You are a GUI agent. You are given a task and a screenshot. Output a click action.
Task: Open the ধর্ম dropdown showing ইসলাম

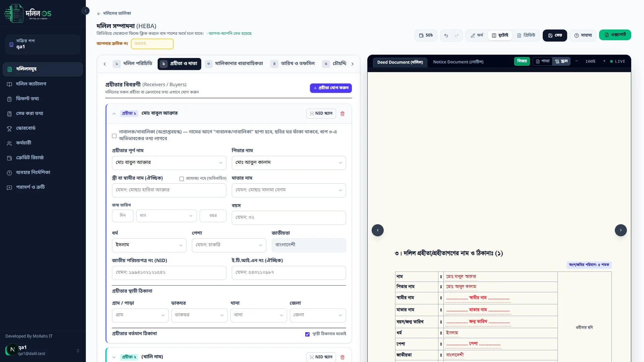point(149,245)
